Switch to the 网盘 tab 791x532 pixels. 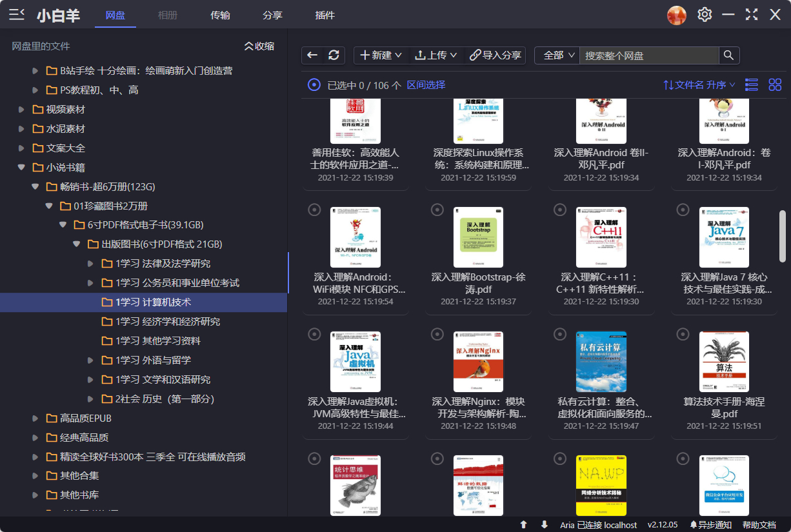point(115,15)
